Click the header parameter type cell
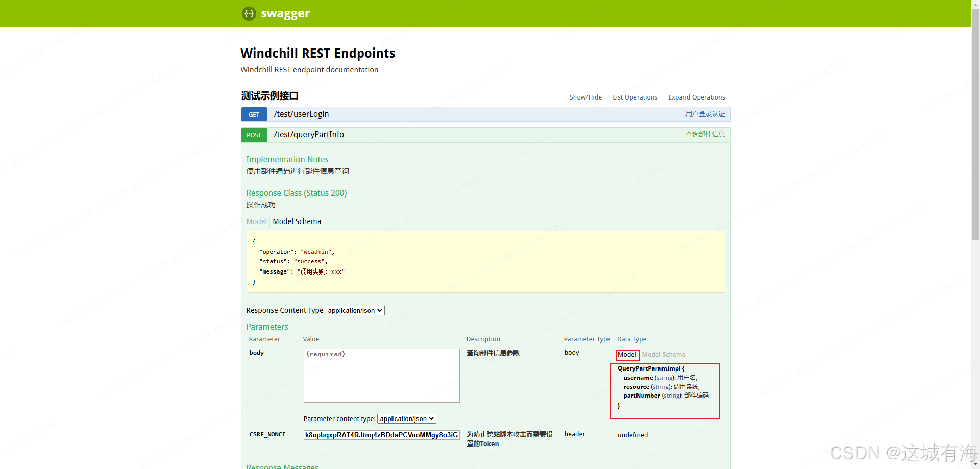The image size is (980, 469). pyautogui.click(x=575, y=434)
